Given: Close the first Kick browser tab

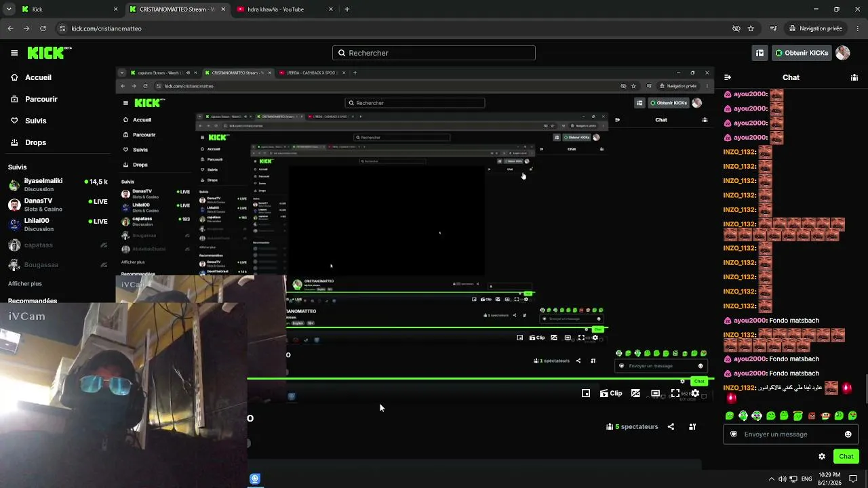Looking at the screenshot, I should coord(115,9).
